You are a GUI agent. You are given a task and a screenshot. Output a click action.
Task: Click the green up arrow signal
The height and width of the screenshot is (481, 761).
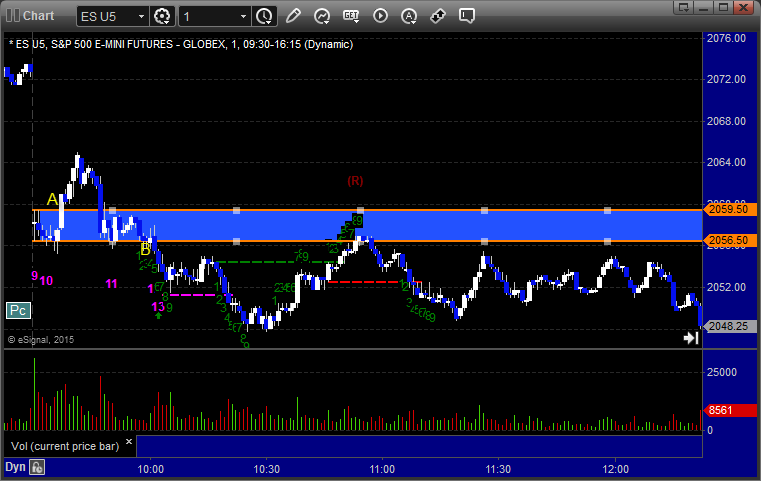pyautogui.click(x=158, y=315)
